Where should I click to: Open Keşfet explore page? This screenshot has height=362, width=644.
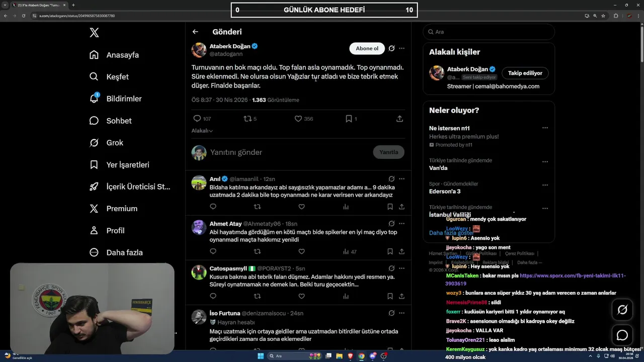pyautogui.click(x=109, y=77)
